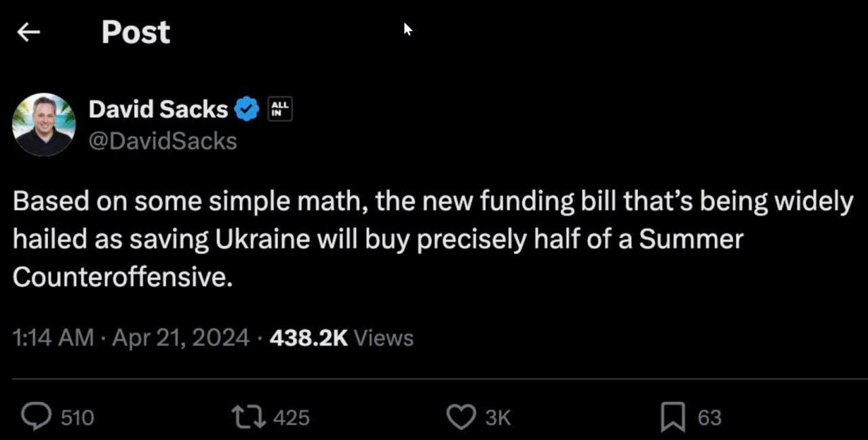This screenshot has width=868, height=440.
Task: Bookmark the post using the bookmark icon
Action: 672,417
